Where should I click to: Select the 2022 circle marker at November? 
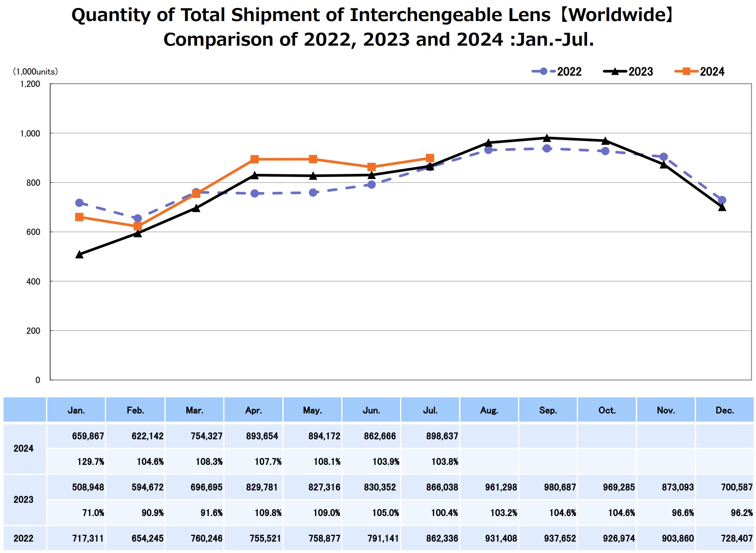pyautogui.click(x=663, y=157)
